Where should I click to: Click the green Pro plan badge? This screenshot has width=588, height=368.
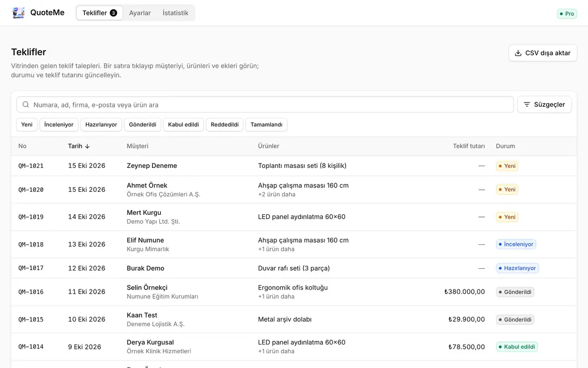567,14
